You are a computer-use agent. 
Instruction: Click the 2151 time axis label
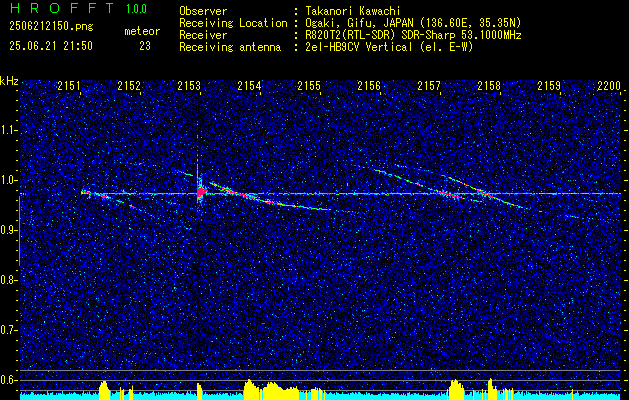69,86
